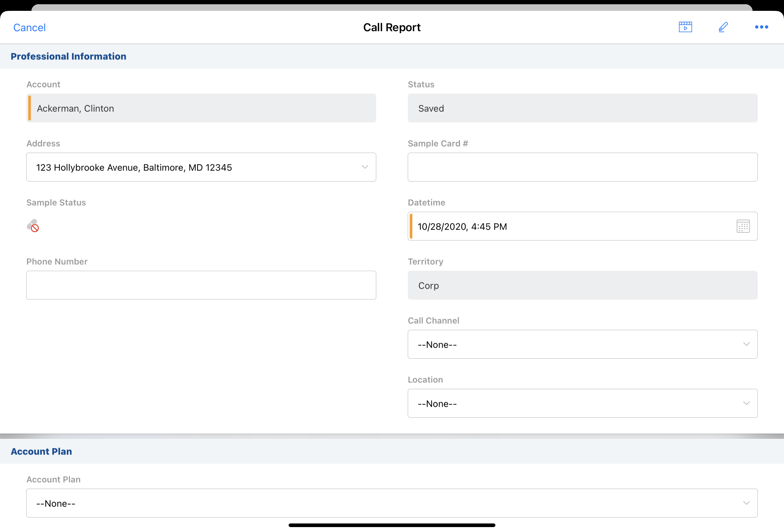Cancel the Call Report
Image resolution: width=784 pixels, height=532 pixels.
[x=29, y=27]
